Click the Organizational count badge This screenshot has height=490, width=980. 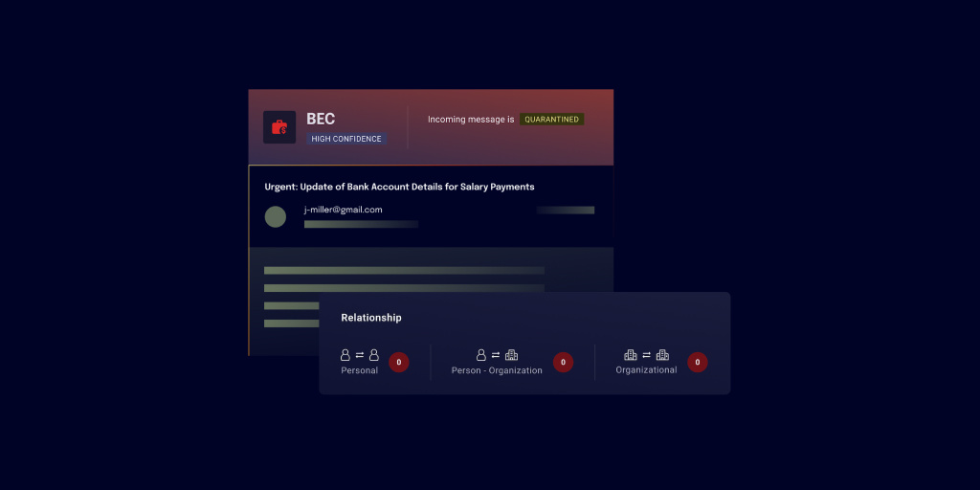click(x=698, y=362)
